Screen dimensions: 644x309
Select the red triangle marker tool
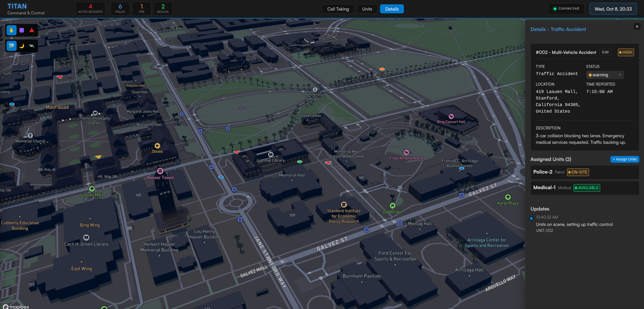(x=32, y=30)
